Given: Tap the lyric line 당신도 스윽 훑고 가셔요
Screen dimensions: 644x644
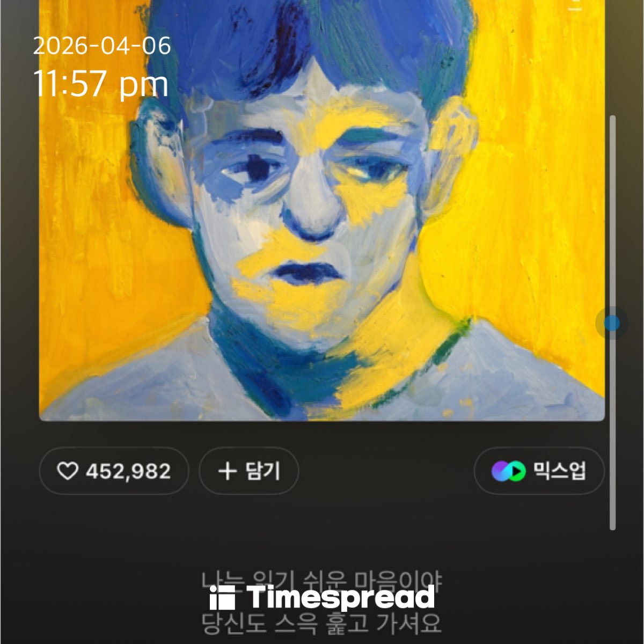Looking at the screenshot, I should [x=322, y=623].
